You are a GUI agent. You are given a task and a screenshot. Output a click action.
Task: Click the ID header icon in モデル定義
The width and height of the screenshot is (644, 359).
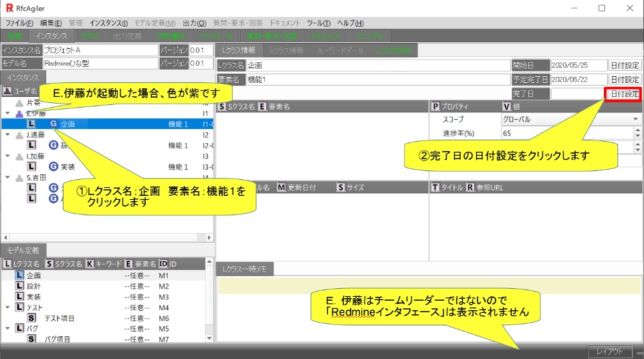pyautogui.click(x=163, y=263)
